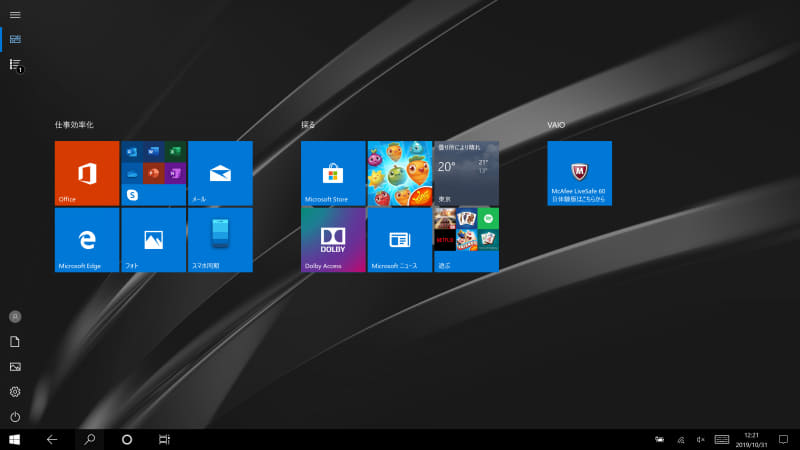Expand the Start hamburger menu

[x=15, y=15]
